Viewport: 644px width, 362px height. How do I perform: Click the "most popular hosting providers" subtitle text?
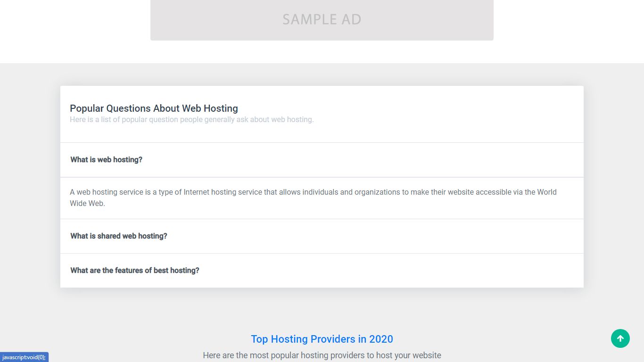pos(322,355)
